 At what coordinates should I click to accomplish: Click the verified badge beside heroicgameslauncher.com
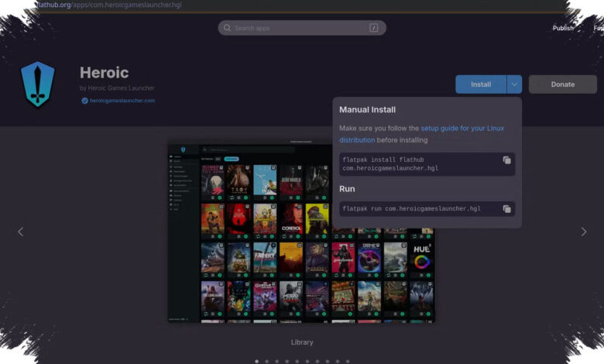(x=84, y=101)
